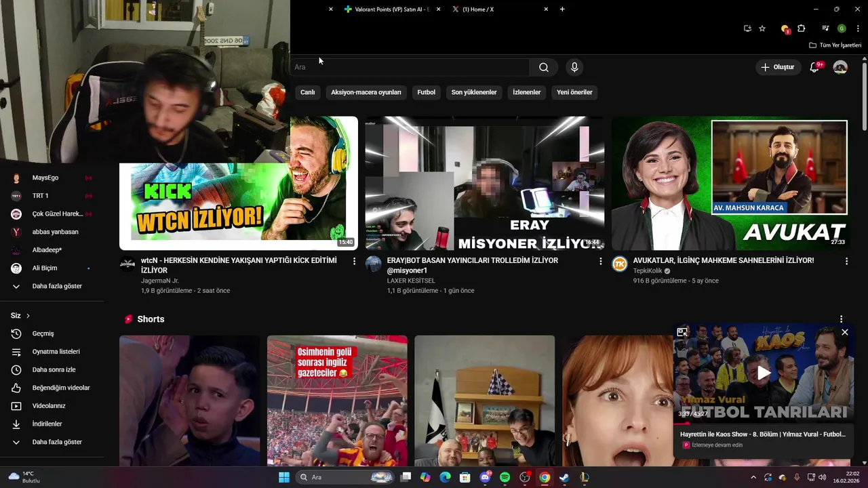Open the Chrome profile G avatar
This screenshot has width=868, height=488.
[842, 28]
